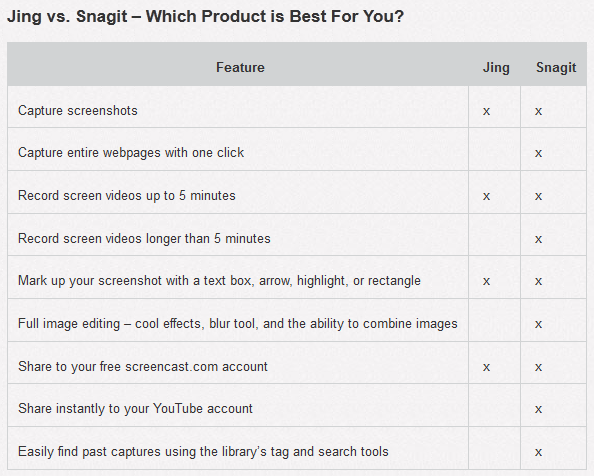594x476 pixels.
Task: Click the Jing x for 5-minute video recording
Action: (486, 197)
